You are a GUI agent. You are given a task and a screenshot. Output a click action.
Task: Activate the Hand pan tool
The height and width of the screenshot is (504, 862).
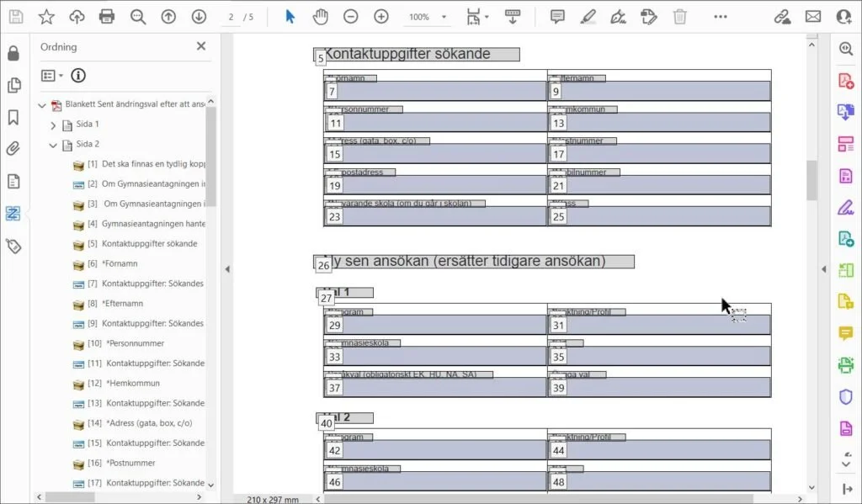pos(320,17)
